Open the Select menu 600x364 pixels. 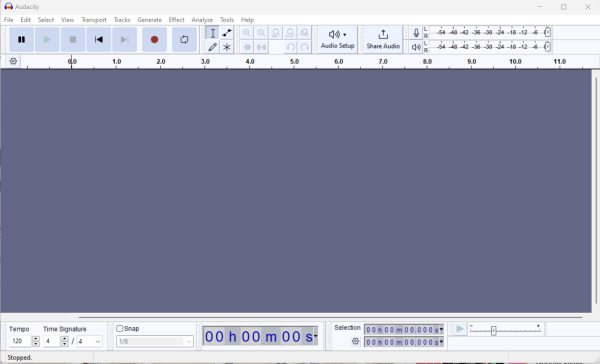pos(46,20)
